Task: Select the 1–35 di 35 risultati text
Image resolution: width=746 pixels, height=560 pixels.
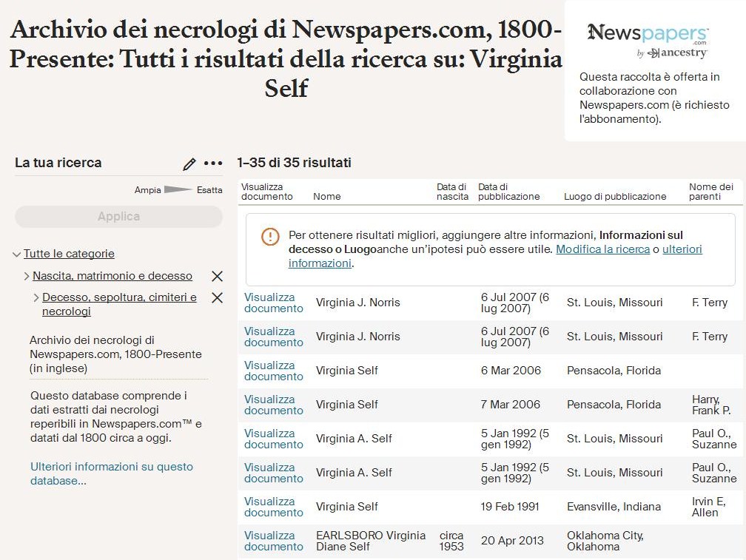Action: 294,163
